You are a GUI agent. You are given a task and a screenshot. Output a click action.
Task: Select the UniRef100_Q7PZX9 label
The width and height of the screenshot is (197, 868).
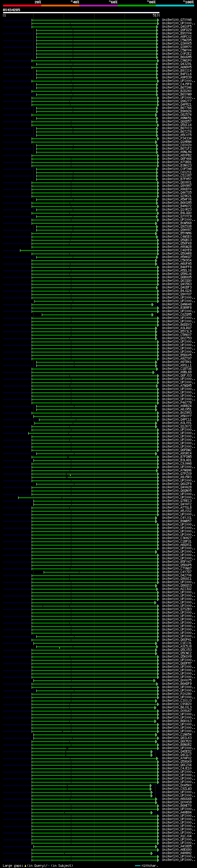[x=177, y=474]
